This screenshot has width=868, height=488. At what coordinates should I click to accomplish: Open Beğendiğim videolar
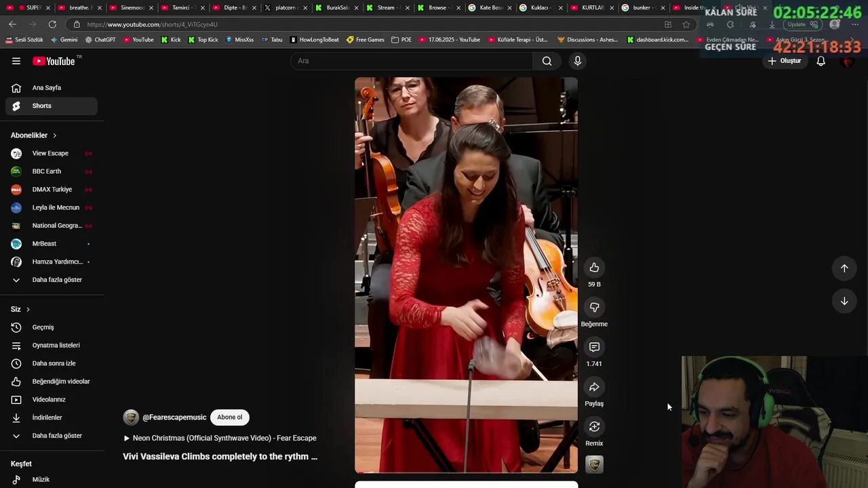click(52, 382)
